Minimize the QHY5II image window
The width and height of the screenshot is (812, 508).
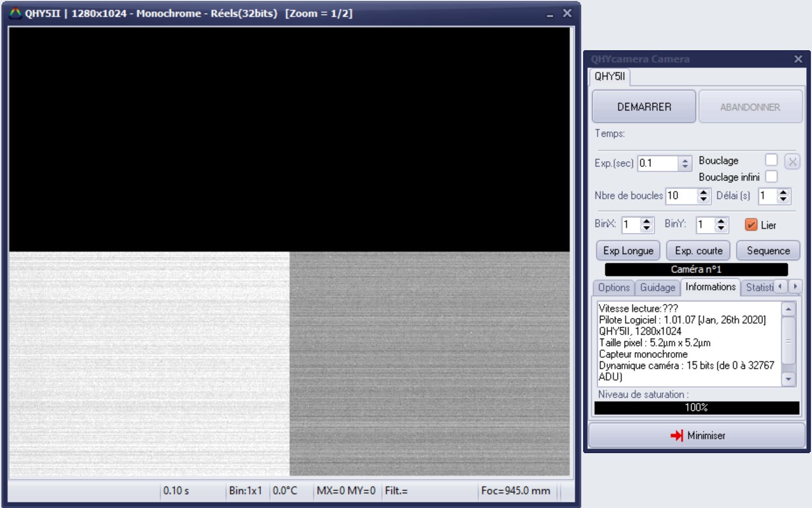pyautogui.click(x=550, y=14)
